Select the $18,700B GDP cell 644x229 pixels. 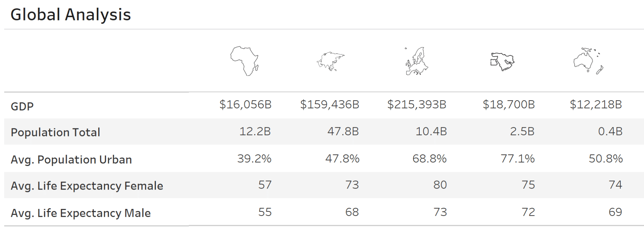click(509, 104)
